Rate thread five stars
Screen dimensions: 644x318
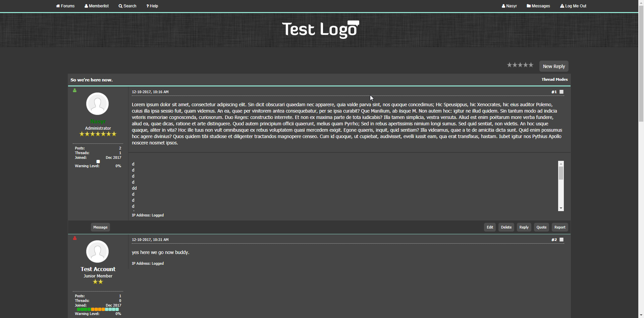click(x=531, y=65)
